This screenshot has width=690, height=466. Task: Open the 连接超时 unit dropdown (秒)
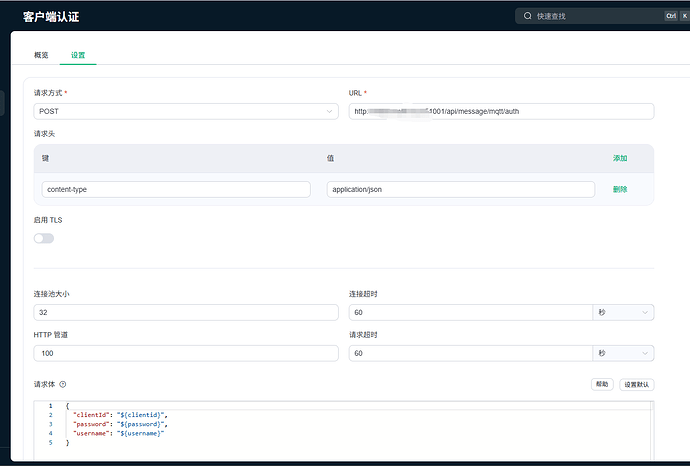click(x=624, y=313)
